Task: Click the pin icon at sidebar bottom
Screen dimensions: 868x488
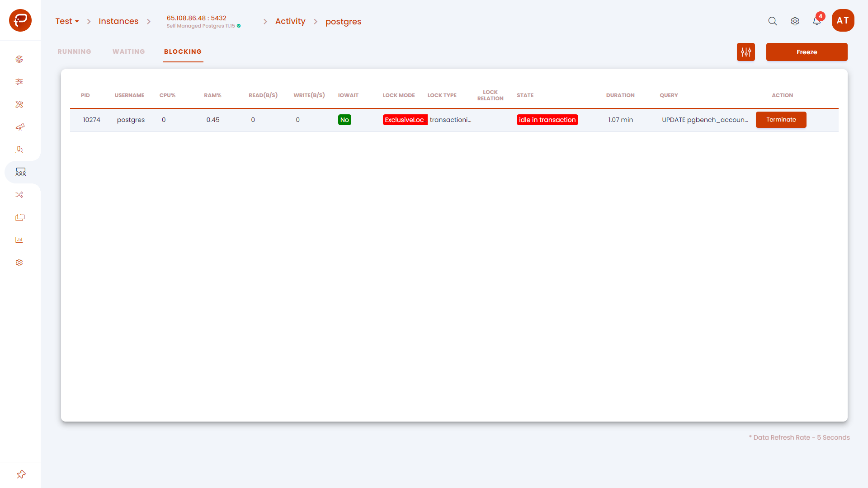Action: [x=21, y=474]
